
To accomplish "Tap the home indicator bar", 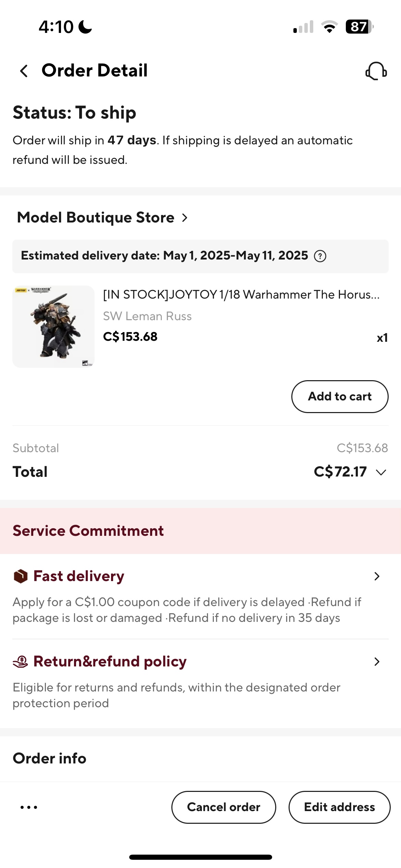I will click(200, 857).
